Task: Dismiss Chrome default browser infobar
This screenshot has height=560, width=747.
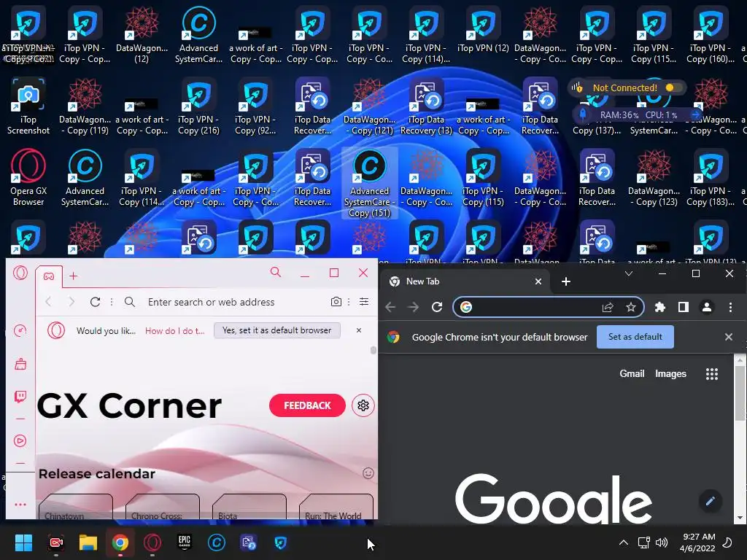Action: click(x=729, y=337)
